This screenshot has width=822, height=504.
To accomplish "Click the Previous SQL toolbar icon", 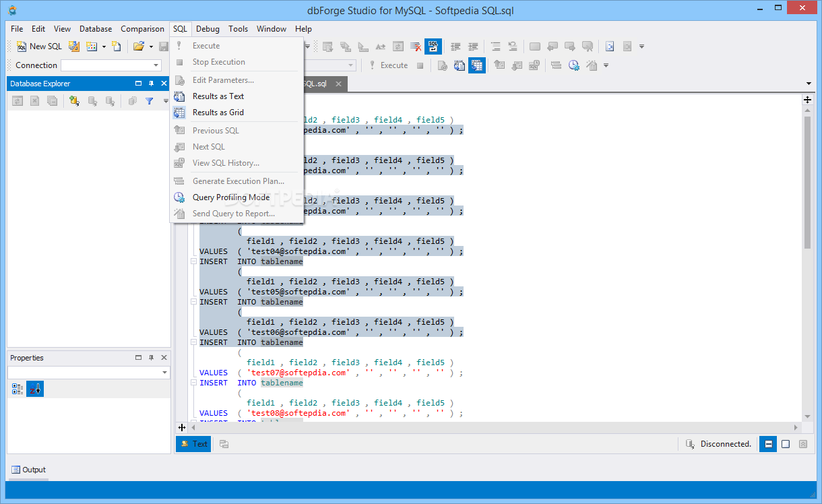I will coord(499,65).
